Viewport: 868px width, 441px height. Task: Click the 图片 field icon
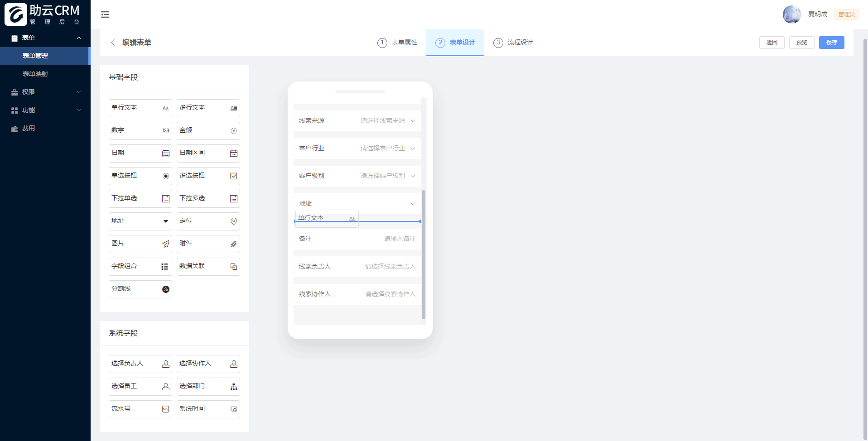click(x=166, y=244)
